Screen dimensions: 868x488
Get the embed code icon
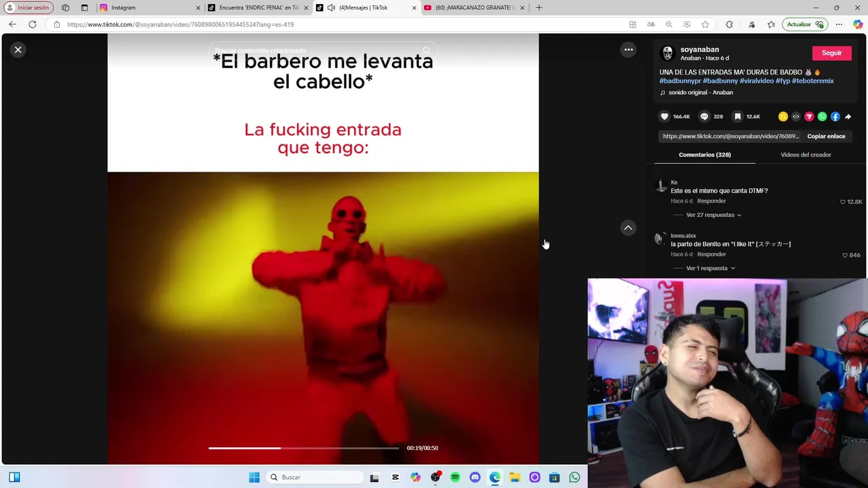[x=796, y=117]
